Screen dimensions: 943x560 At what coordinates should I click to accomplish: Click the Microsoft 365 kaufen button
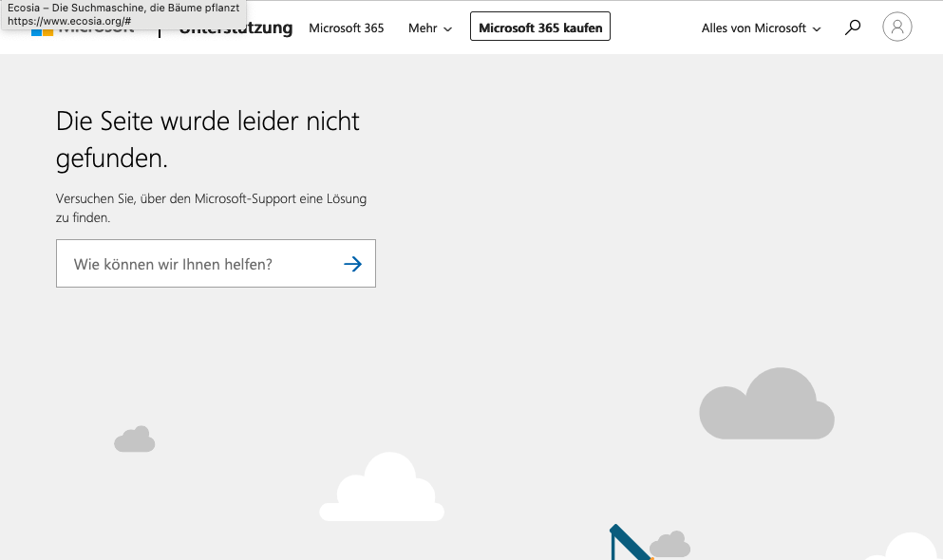[540, 27]
